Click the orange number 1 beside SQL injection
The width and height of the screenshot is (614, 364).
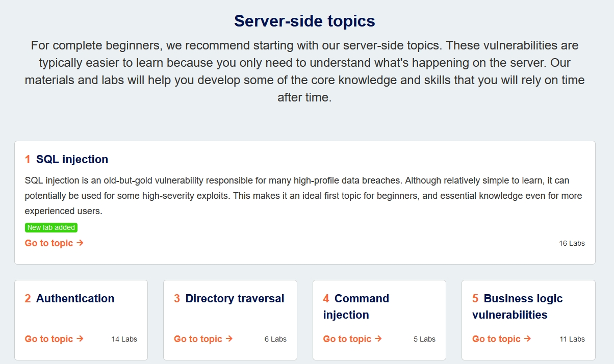[28, 160]
